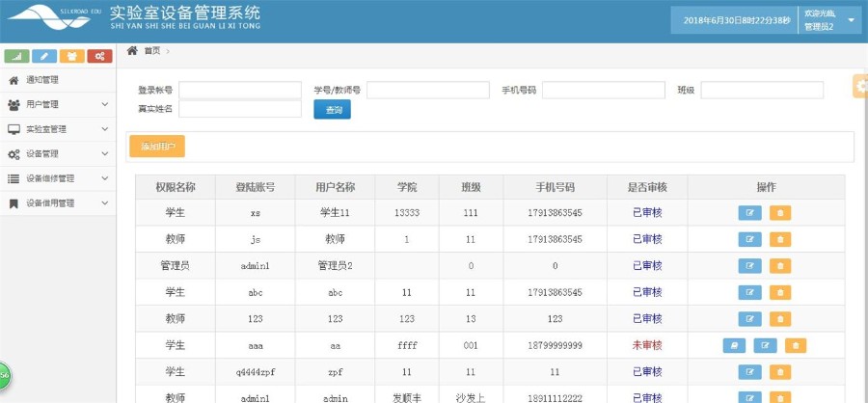This screenshot has width=868, height=403.
Task: Edit the q4444zpf user row
Action: [749, 372]
